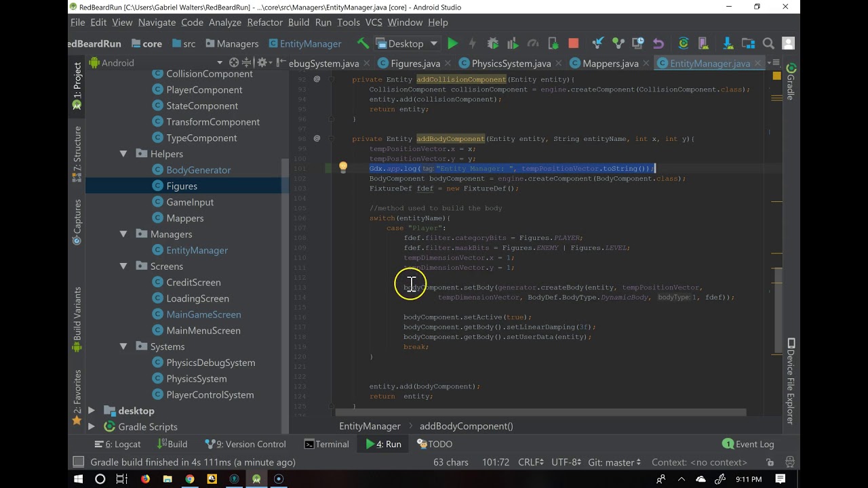Open the TODO tool window

(434, 444)
